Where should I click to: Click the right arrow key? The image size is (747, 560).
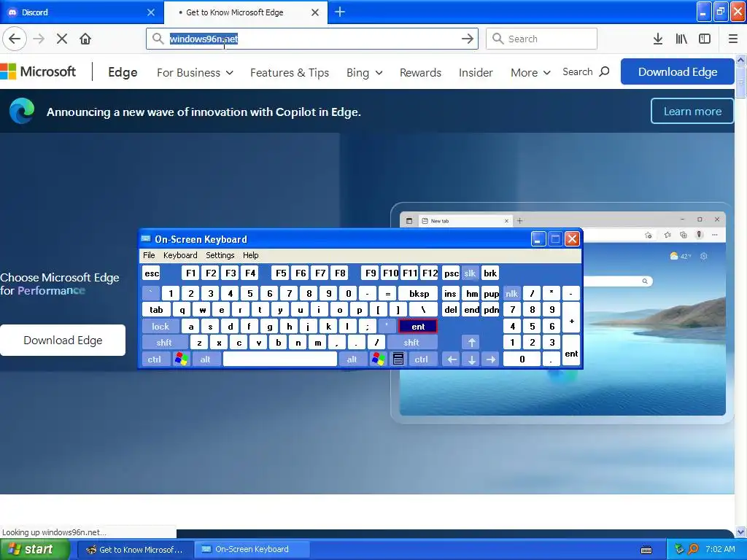click(491, 359)
